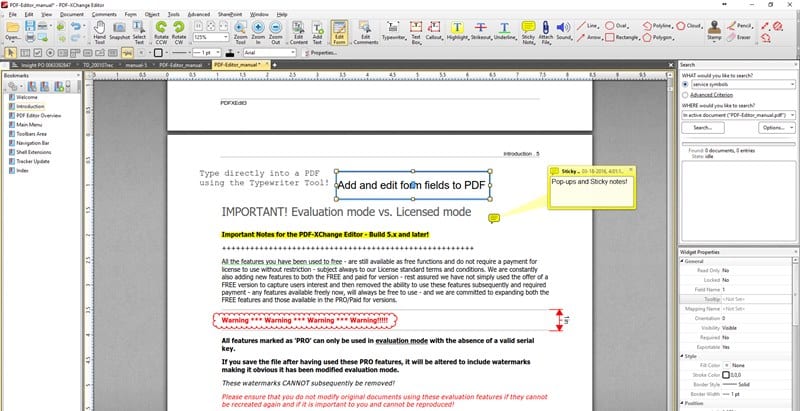Viewport: 800px width, 411px height.
Task: Add a Sticky Note from toolbar
Action: (529, 32)
